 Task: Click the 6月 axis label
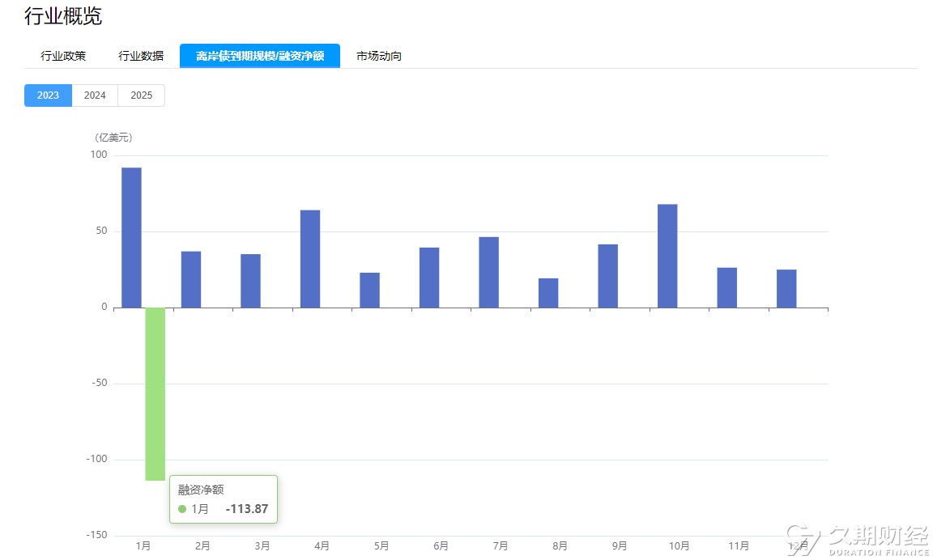pos(441,545)
